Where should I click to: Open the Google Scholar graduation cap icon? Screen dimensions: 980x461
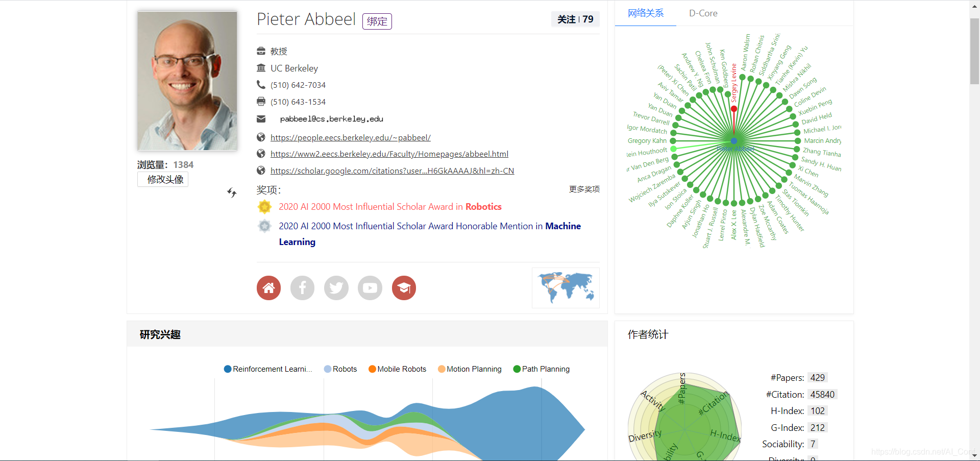(x=404, y=288)
